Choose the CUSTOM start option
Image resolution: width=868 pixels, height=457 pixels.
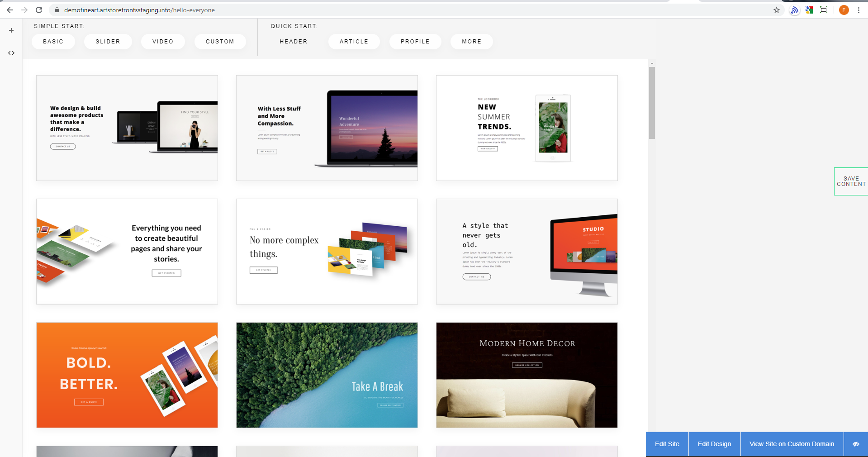click(220, 42)
